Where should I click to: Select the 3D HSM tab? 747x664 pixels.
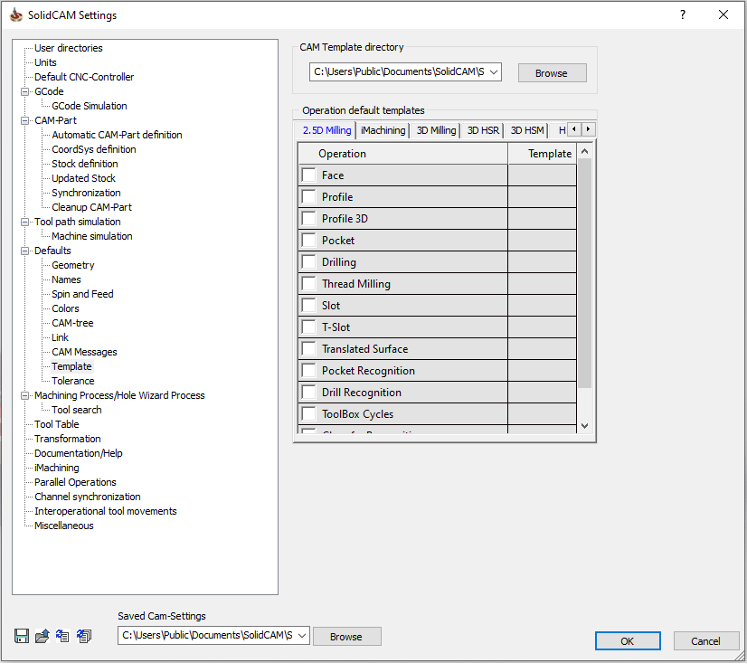point(527,130)
